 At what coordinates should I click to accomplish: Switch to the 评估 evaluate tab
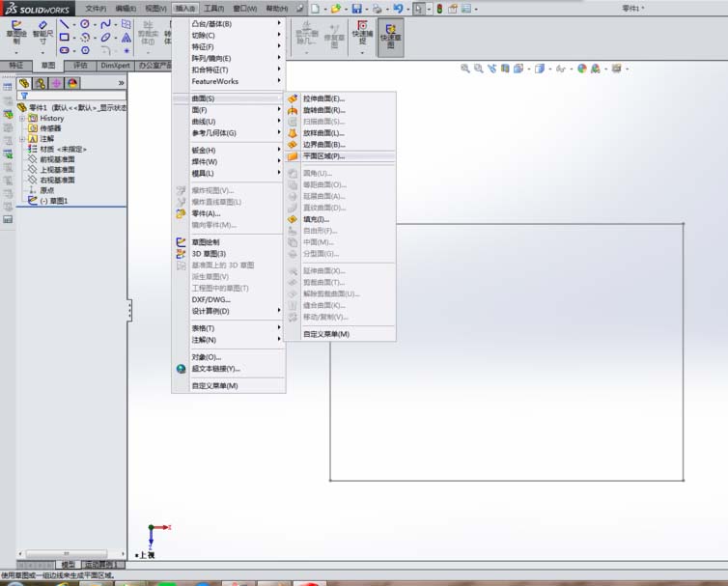(80, 66)
